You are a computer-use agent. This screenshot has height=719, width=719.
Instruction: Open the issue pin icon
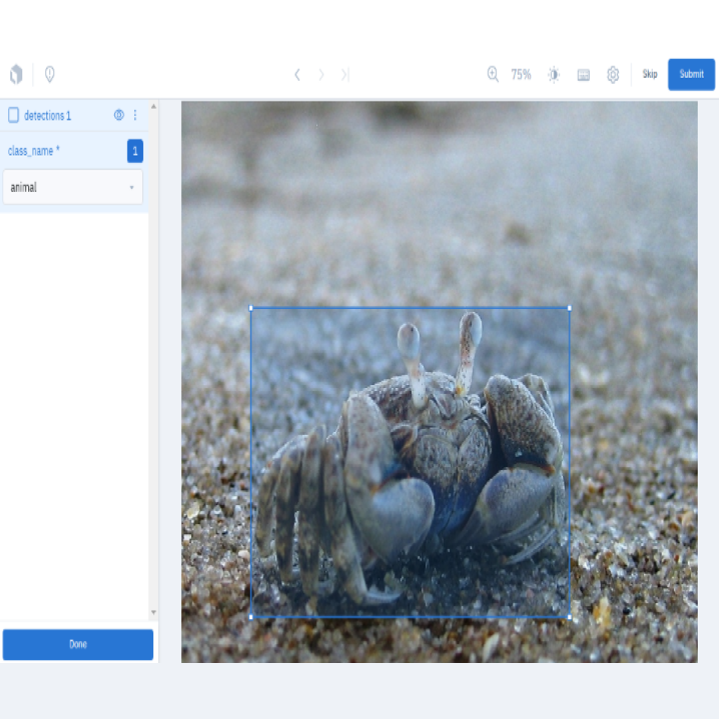(x=50, y=74)
